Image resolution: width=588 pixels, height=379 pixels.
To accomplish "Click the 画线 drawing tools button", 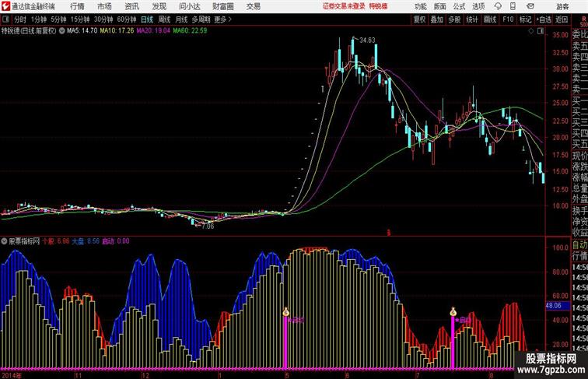I will click(x=490, y=19).
